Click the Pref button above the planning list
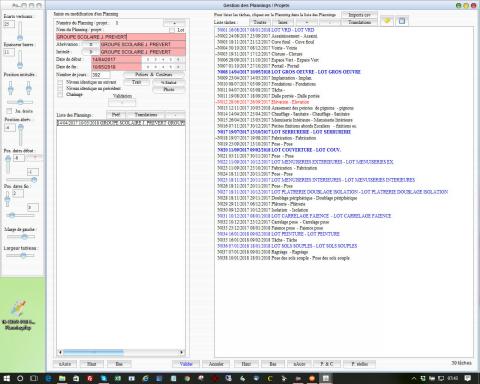This screenshot has height=384, width=480. [116, 115]
